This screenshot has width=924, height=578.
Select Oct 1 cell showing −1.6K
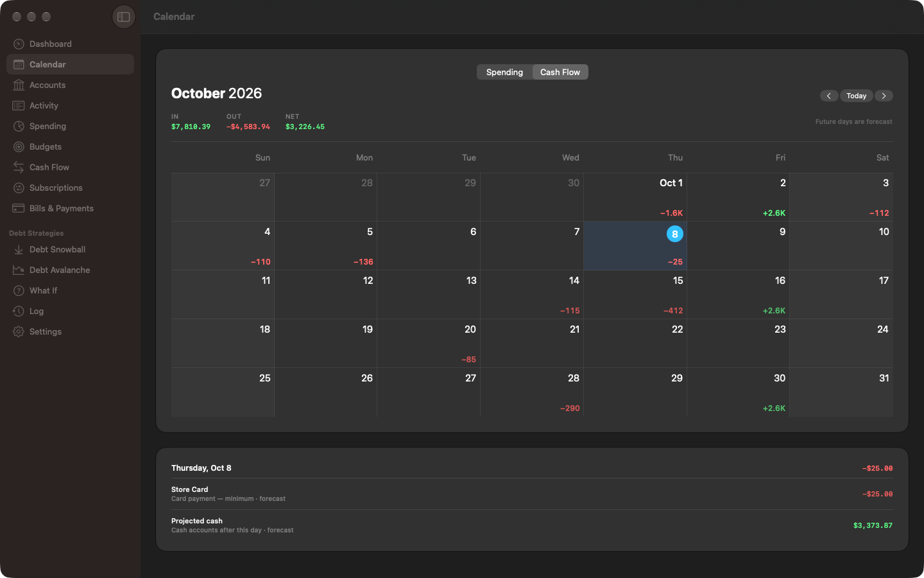click(x=635, y=197)
